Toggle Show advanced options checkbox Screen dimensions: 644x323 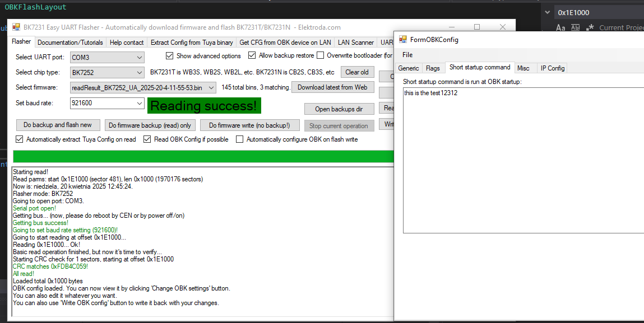click(169, 55)
